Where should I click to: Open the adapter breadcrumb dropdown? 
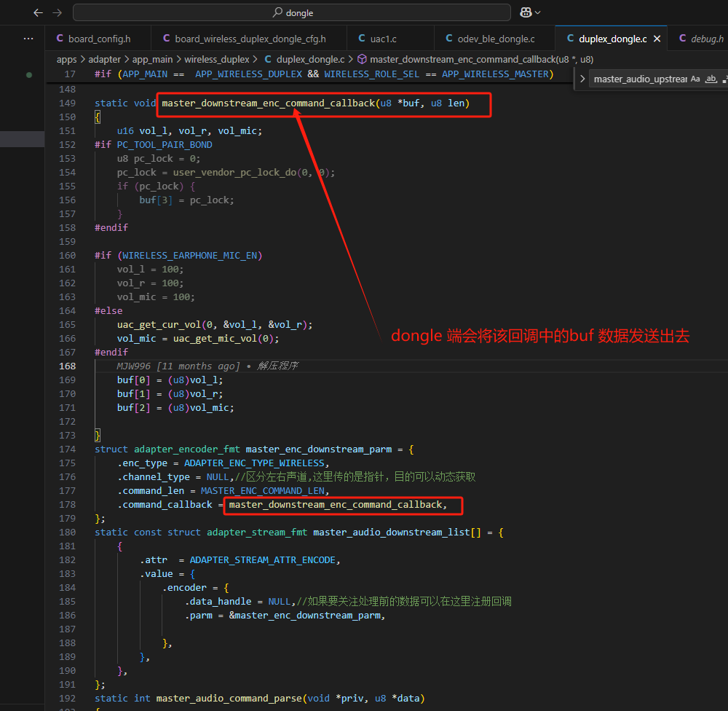click(x=104, y=60)
